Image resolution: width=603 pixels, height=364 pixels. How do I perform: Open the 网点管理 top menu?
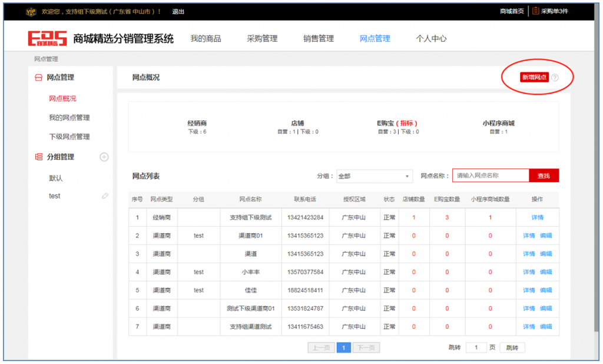point(375,38)
